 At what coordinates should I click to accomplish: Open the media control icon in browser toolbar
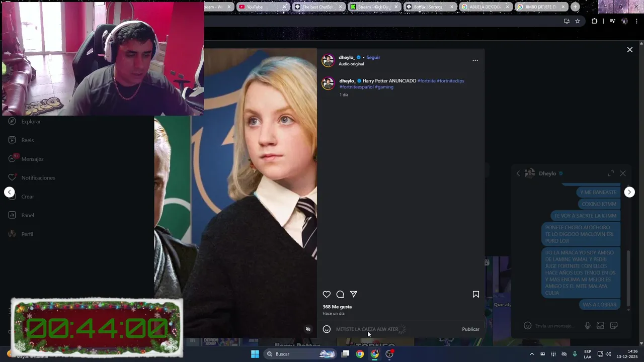612,21
